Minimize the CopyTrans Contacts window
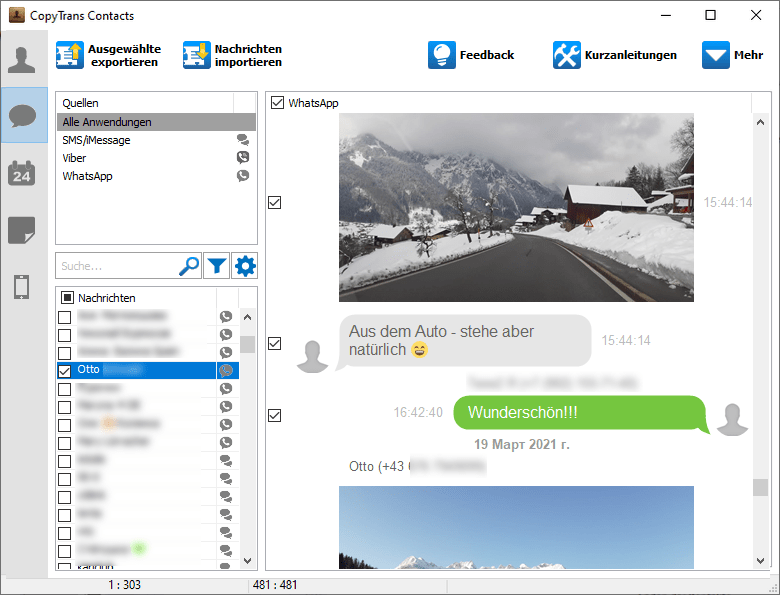Image resolution: width=780 pixels, height=595 pixels. coord(666,15)
